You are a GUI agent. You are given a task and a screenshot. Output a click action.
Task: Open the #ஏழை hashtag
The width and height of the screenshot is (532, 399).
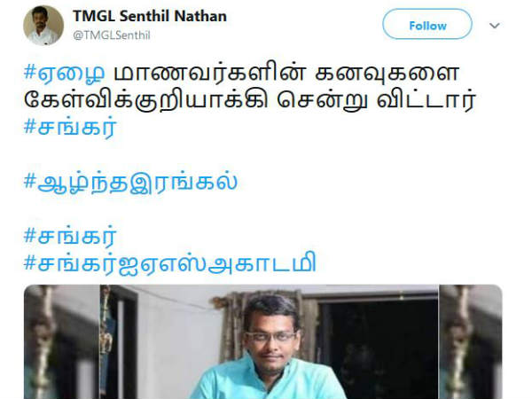click(x=64, y=73)
